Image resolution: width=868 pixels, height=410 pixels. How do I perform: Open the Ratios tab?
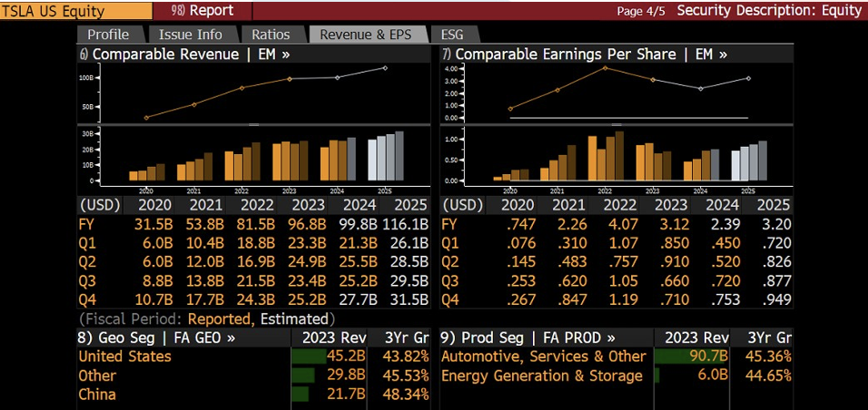coord(271,34)
